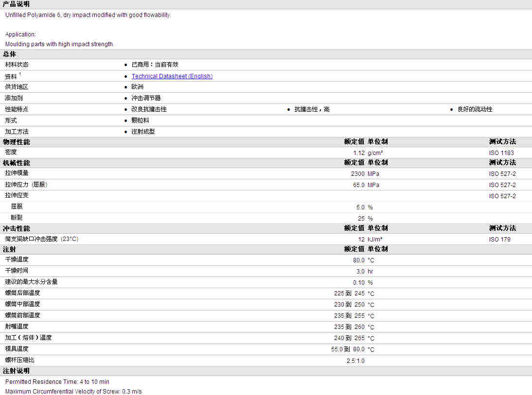Click the 拉伸应力（屈服）row label
The height and width of the screenshot is (395, 532).
coord(26,185)
